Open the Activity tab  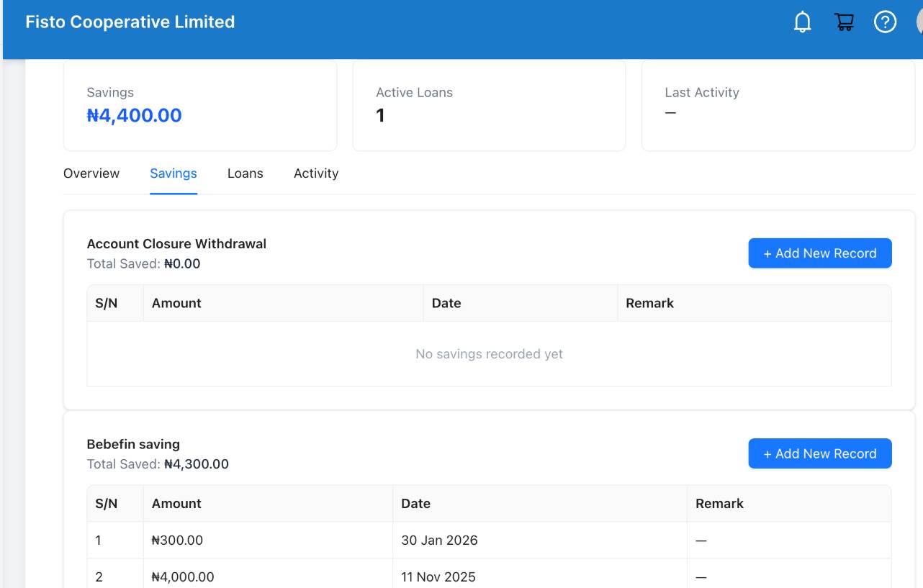316,173
